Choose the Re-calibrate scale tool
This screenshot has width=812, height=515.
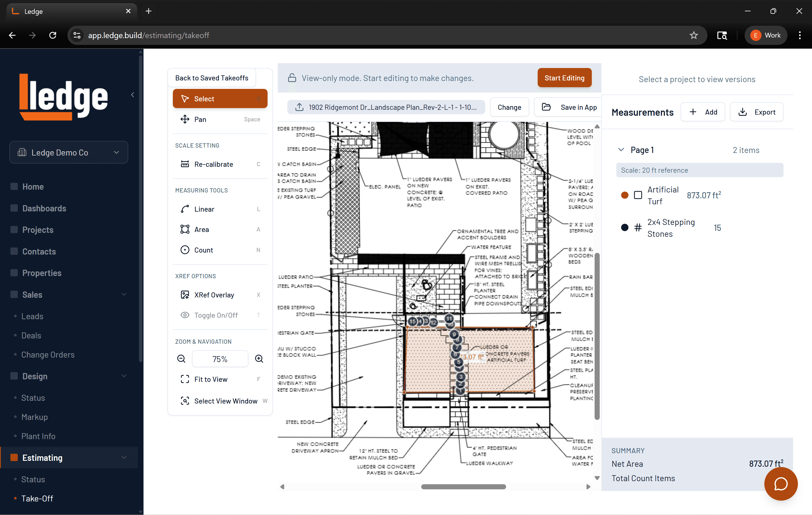click(220, 164)
